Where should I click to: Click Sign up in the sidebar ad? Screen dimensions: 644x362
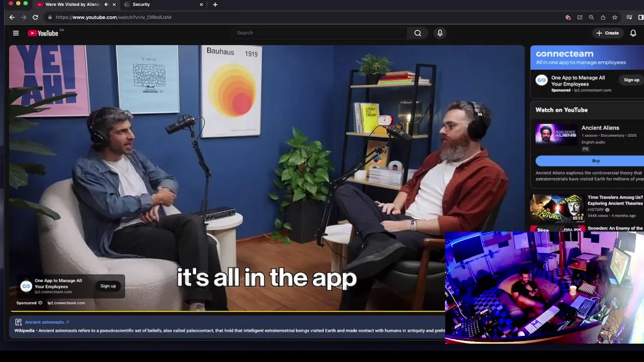tap(631, 80)
